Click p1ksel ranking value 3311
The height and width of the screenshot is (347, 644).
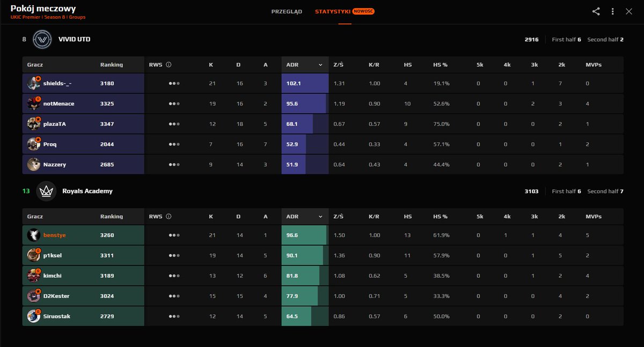pos(107,256)
